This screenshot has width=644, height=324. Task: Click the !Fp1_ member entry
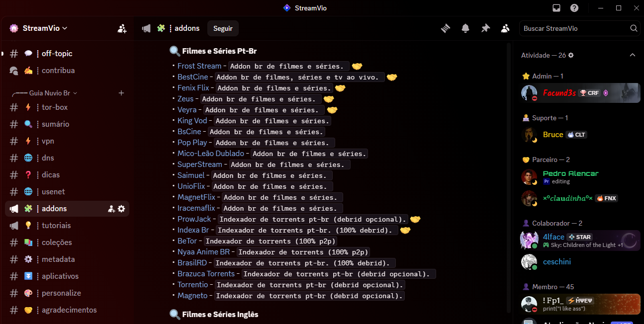coord(580,304)
